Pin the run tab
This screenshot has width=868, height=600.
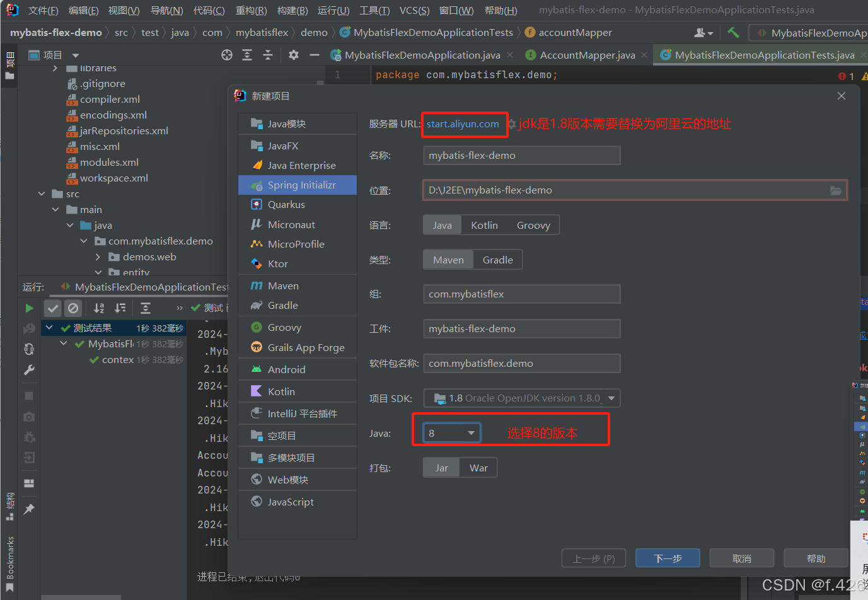pyautogui.click(x=29, y=509)
